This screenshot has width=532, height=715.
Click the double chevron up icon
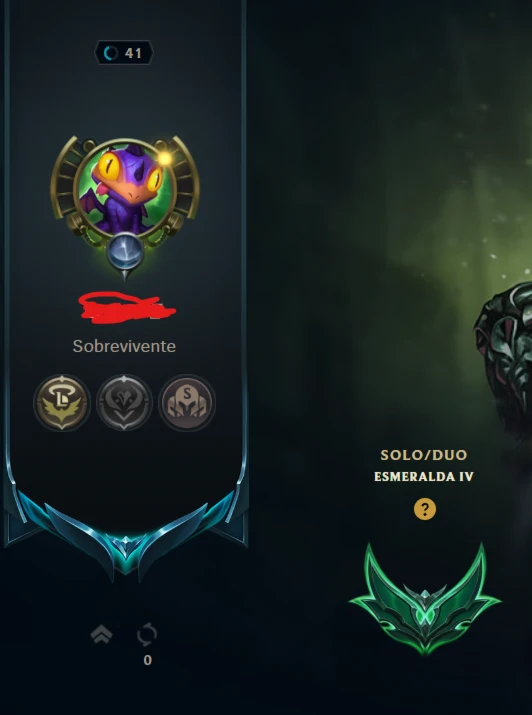click(x=102, y=634)
